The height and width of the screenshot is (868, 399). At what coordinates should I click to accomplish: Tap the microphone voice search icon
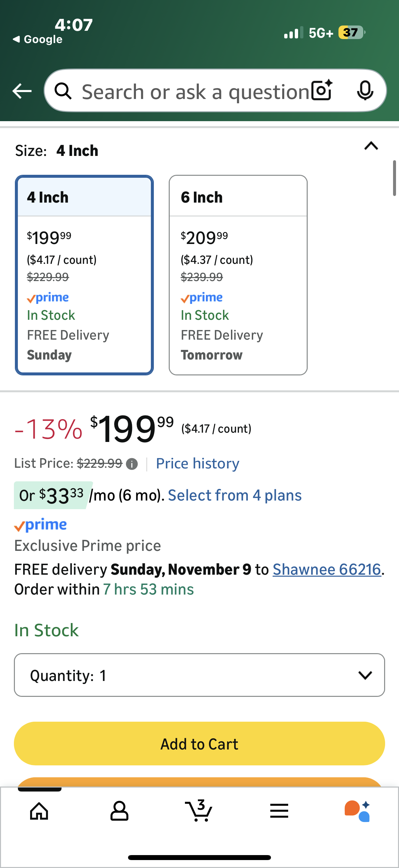click(x=365, y=90)
